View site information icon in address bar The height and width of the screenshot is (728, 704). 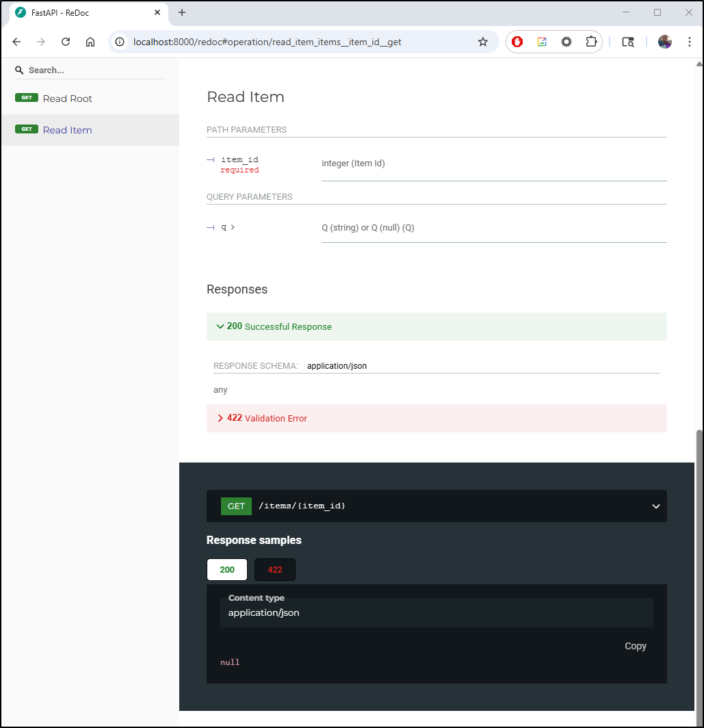coord(120,42)
